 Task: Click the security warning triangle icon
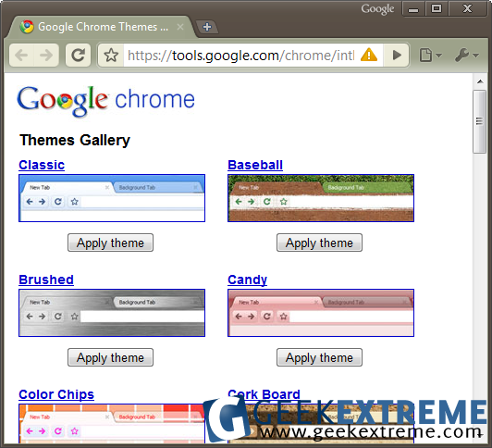[369, 55]
